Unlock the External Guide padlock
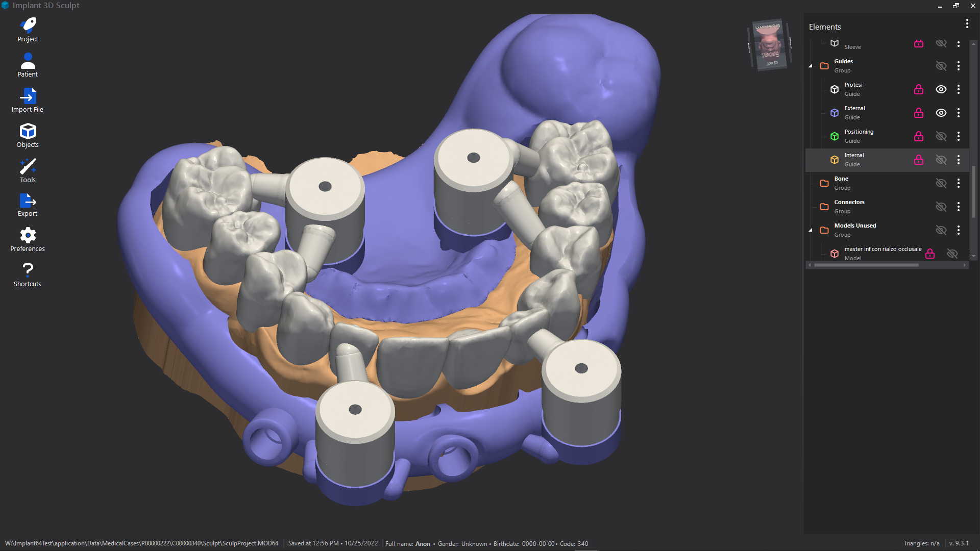The width and height of the screenshot is (980, 551). pos(919,113)
